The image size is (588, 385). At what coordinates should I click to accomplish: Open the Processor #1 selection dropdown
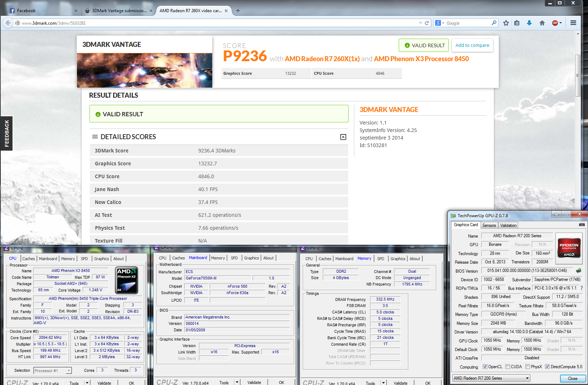53,371
